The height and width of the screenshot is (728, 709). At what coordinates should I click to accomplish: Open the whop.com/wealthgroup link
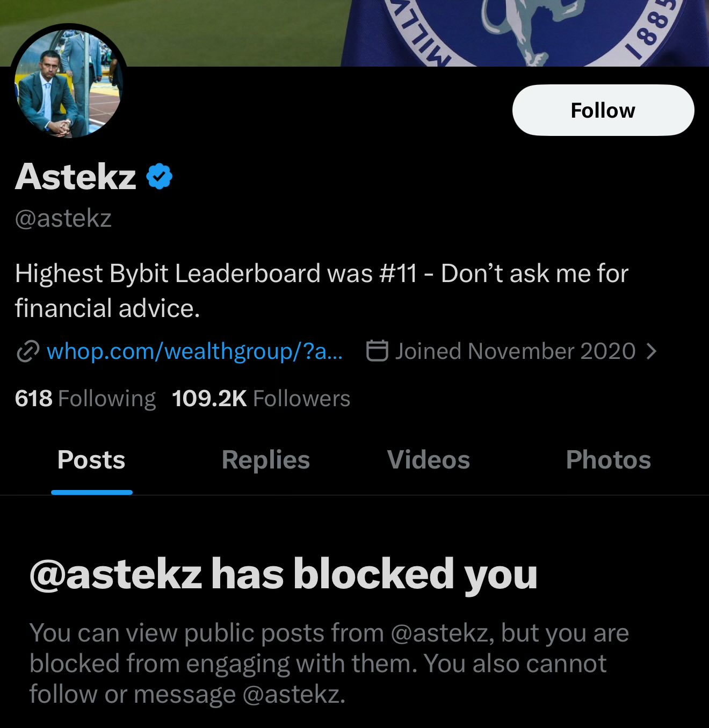pos(194,351)
